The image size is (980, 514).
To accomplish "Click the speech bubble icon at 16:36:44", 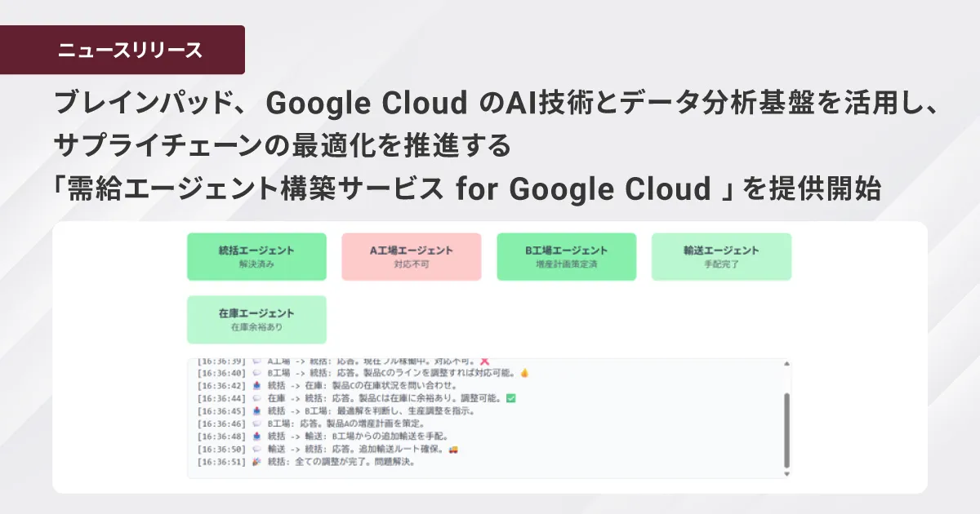I will [x=256, y=398].
